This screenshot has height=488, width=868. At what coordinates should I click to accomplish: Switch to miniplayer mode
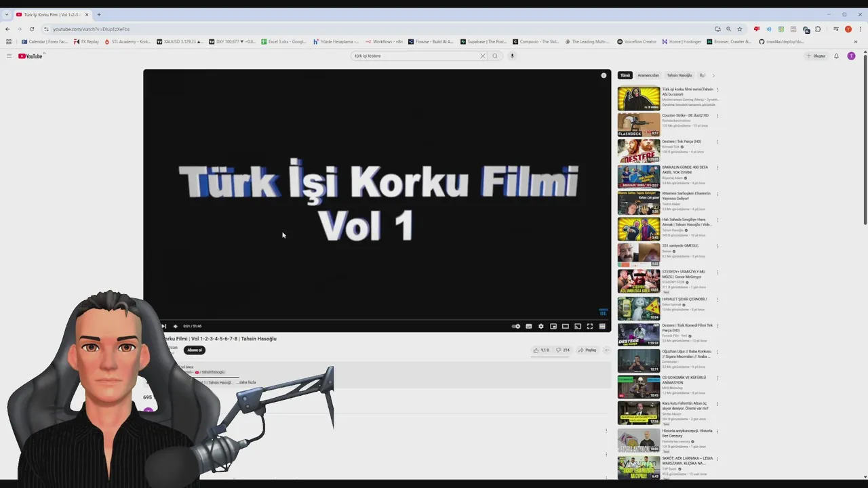tap(553, 326)
